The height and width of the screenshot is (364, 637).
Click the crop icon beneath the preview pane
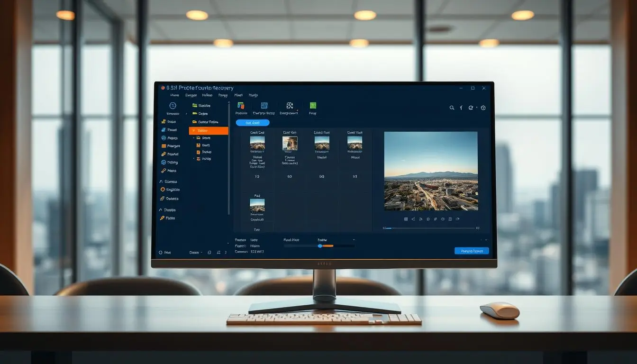[x=406, y=219]
